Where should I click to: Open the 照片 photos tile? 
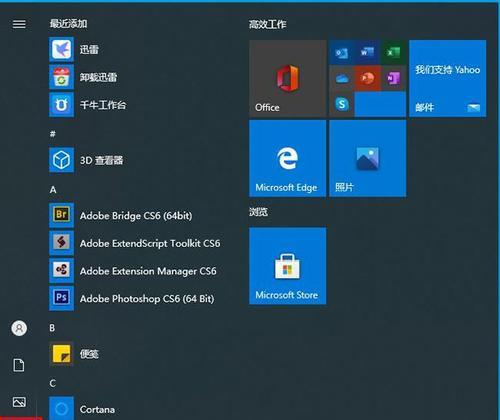pos(368,158)
